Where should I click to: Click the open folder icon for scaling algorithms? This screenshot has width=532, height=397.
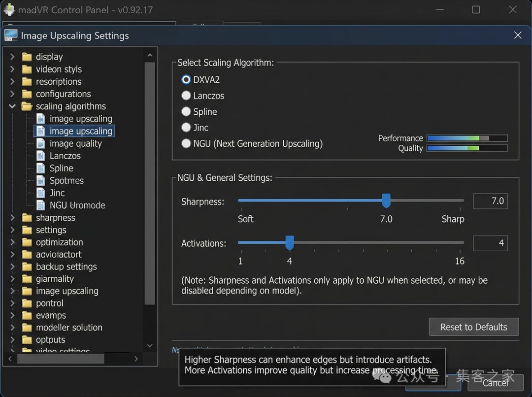tap(27, 106)
